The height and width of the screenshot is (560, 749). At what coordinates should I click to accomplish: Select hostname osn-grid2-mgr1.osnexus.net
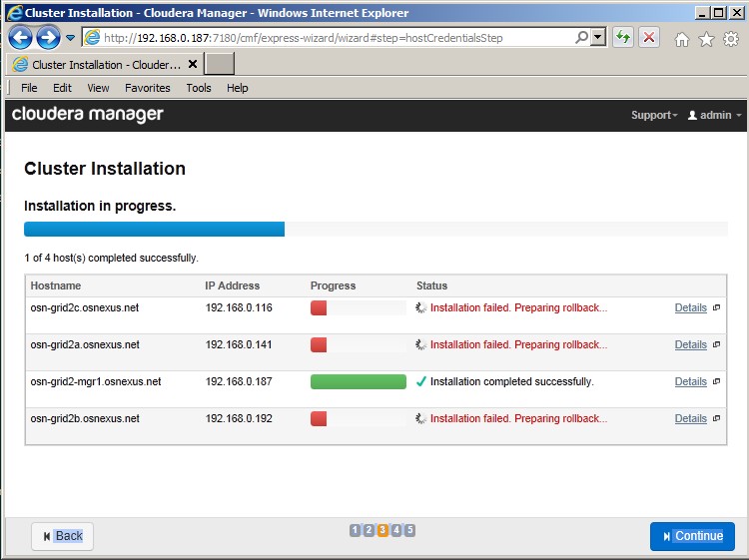point(96,382)
